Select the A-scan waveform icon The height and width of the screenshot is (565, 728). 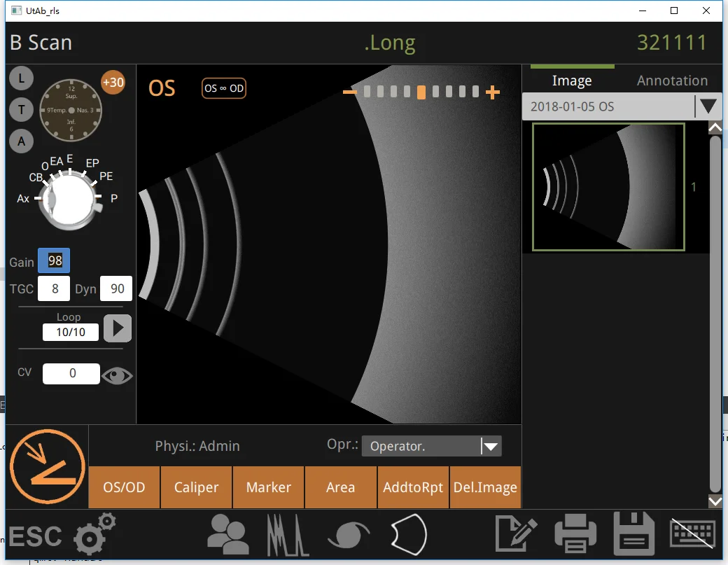click(288, 535)
